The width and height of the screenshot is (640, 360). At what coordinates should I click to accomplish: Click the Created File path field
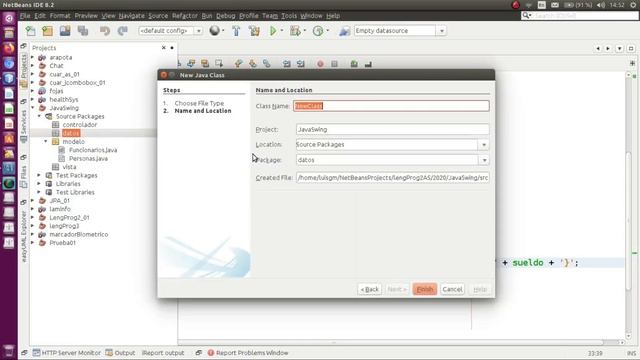tap(392, 178)
